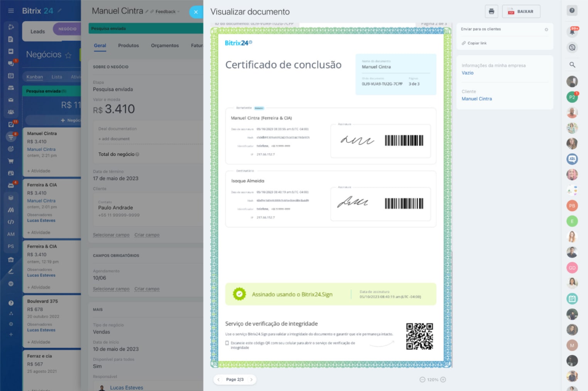588x391 pixels.
Task: Zoom in the document with plus icon
Action: point(443,380)
